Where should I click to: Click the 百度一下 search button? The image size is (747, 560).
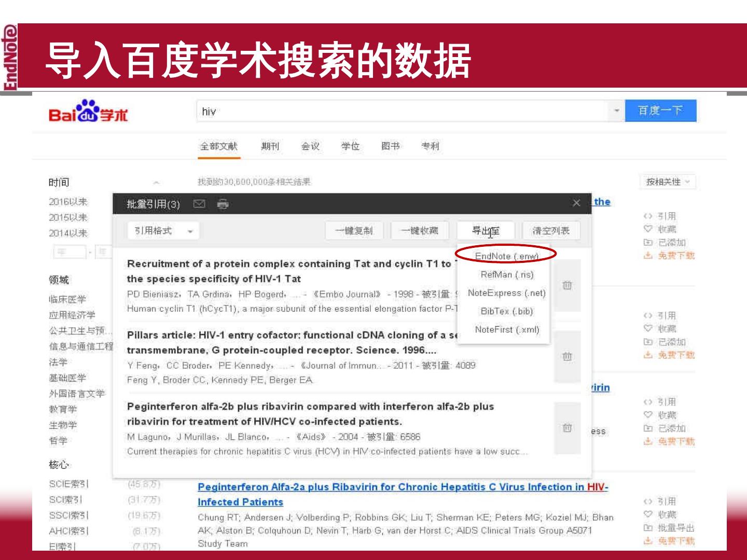(x=660, y=111)
